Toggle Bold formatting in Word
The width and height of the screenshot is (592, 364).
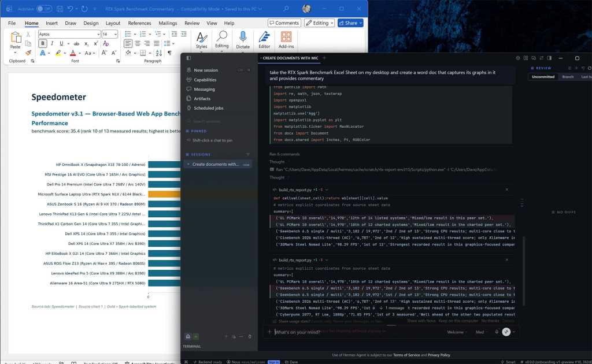pos(43,43)
